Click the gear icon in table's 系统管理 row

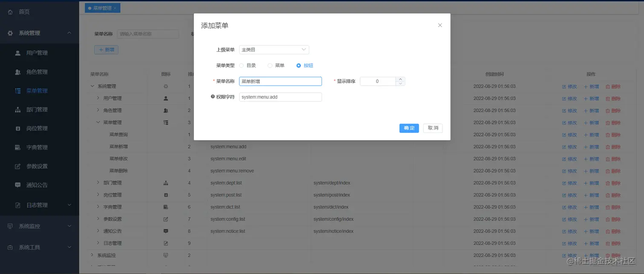coord(166,87)
